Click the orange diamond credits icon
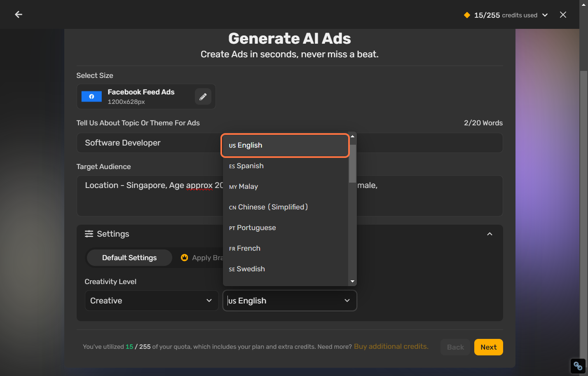Viewport: 588px width, 376px height. (467, 15)
